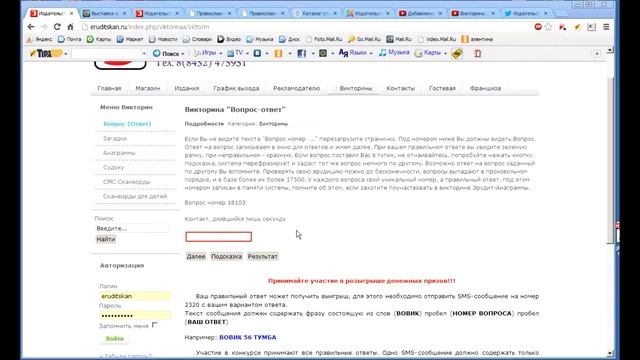Viewport: 640px width, 360px height.
Task: Click the scrollbar down arrow at bottom
Action: (610, 353)
